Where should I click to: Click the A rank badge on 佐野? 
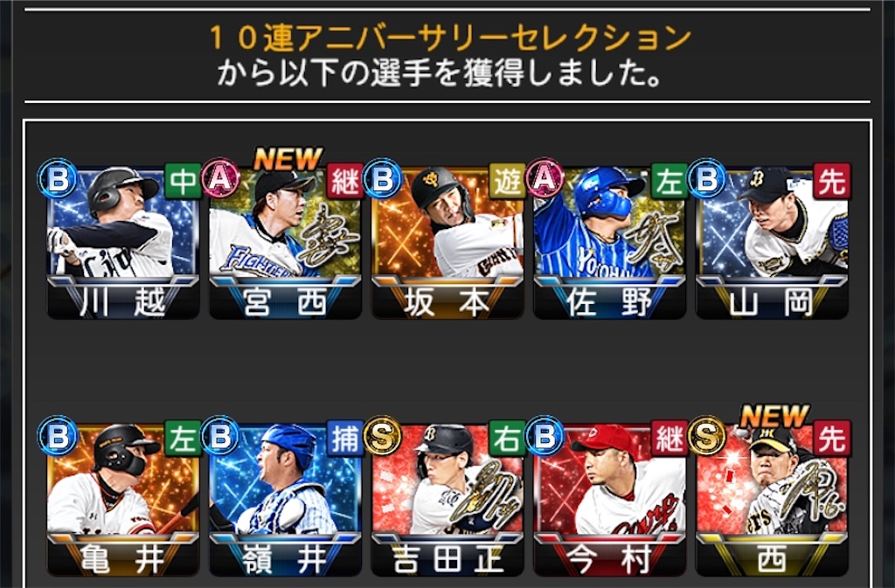click(x=544, y=178)
